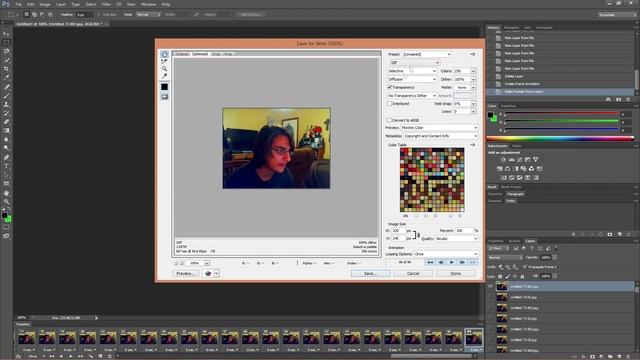
Task: Open the preview in browser globe icon
Action: pos(208,273)
